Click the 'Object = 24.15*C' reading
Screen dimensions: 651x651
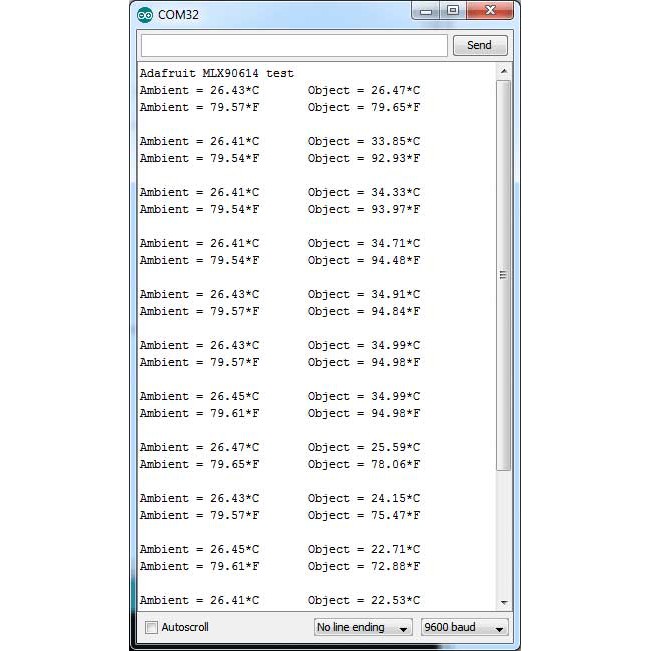(364, 499)
